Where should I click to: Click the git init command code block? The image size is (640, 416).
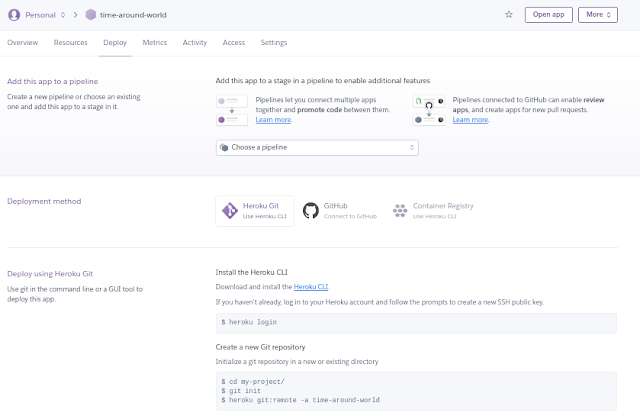pyautogui.click(x=416, y=391)
